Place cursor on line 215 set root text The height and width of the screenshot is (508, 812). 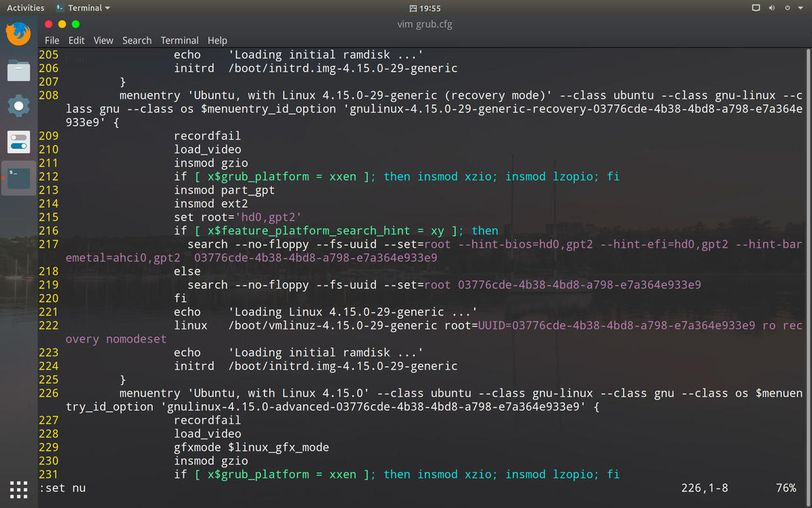pos(238,217)
